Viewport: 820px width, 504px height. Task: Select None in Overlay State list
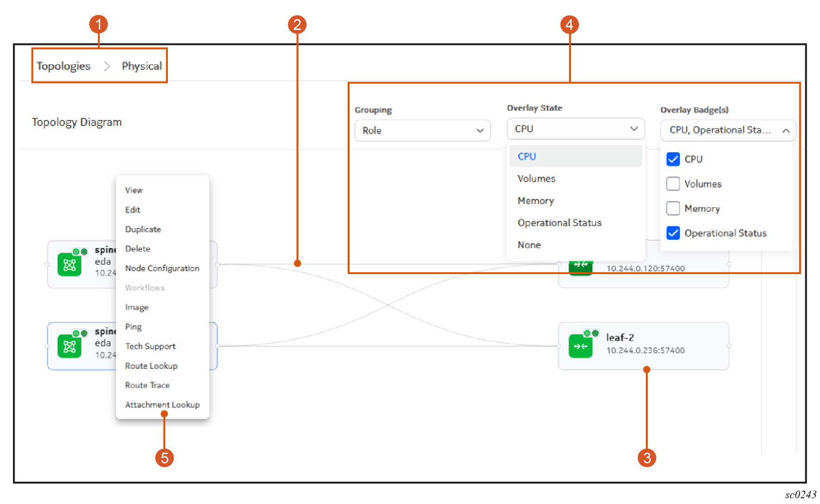tap(575, 245)
